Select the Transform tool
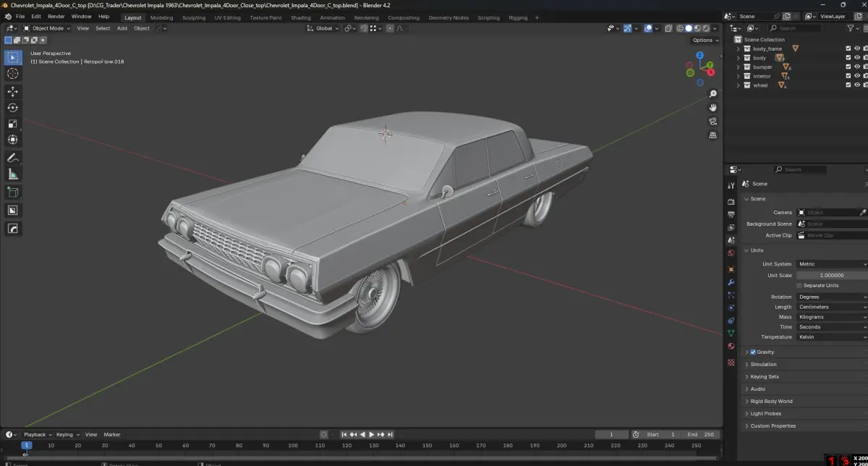The image size is (868, 466). pos(13,140)
